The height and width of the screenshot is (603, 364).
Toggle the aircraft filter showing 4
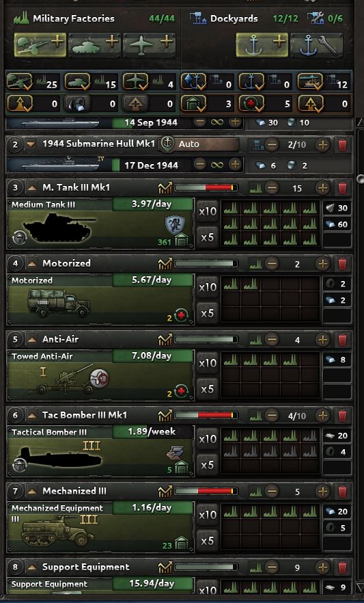[x=149, y=82]
